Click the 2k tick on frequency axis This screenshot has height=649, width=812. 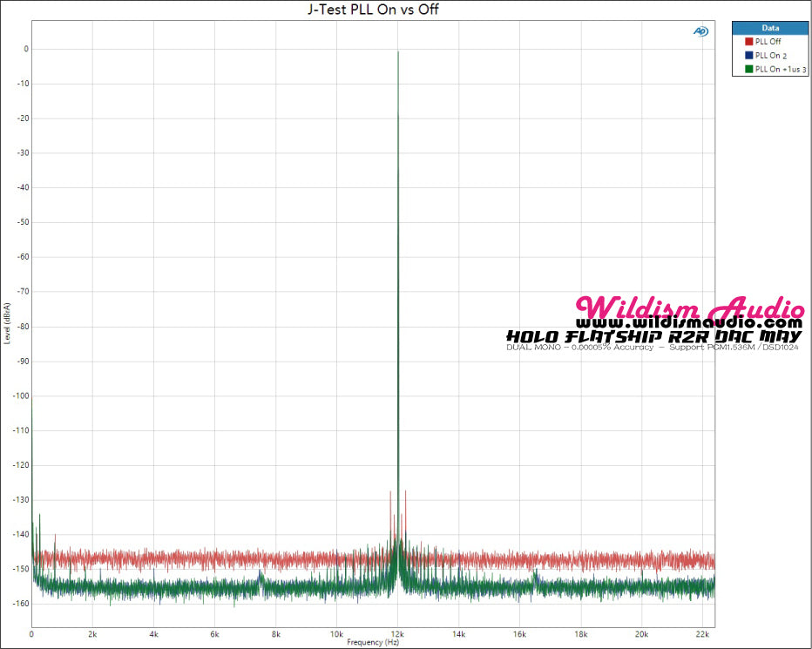92,633
